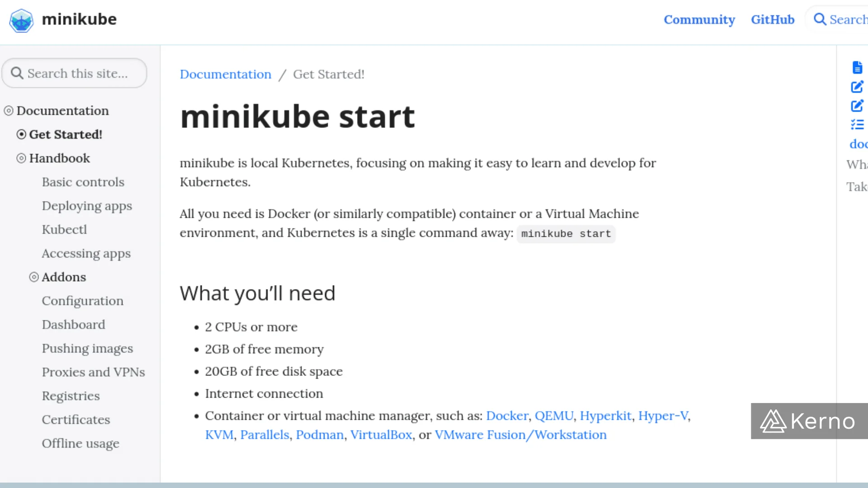Click the minikube logo icon
The width and height of the screenshot is (868, 488).
[x=21, y=20]
